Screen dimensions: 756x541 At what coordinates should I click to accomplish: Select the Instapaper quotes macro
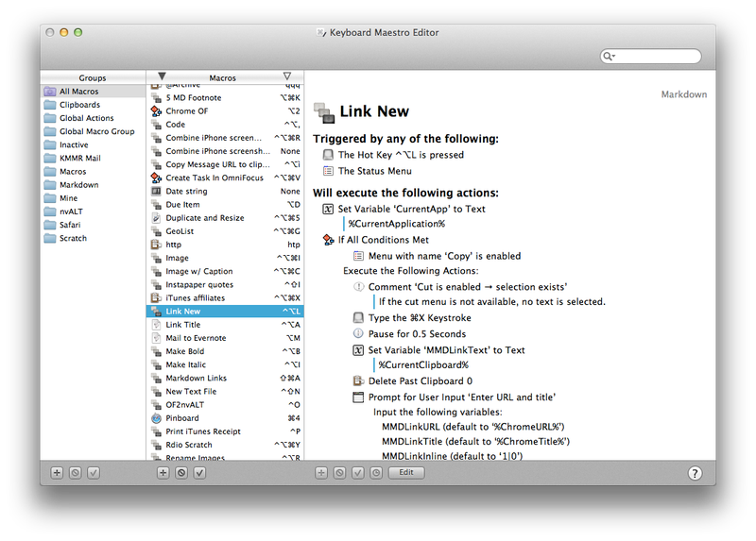tap(225, 285)
